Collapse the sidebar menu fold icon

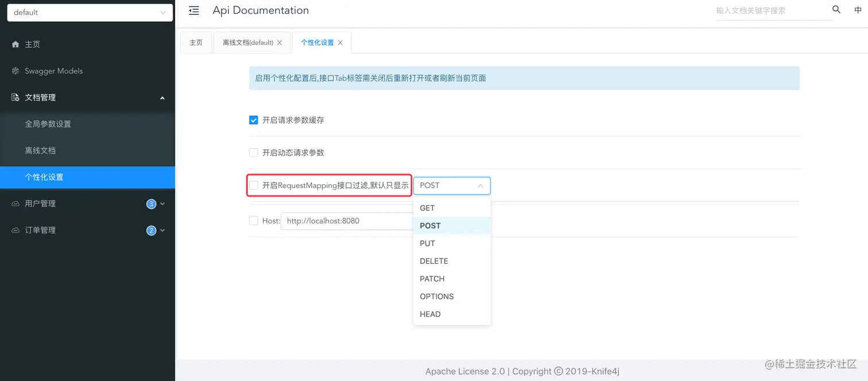[x=194, y=10]
